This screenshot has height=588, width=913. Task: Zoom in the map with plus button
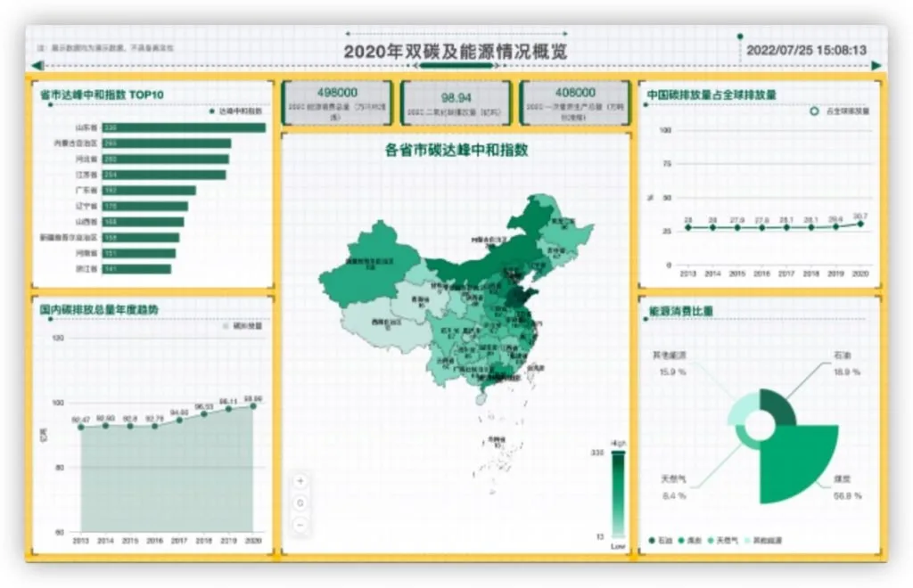point(300,481)
